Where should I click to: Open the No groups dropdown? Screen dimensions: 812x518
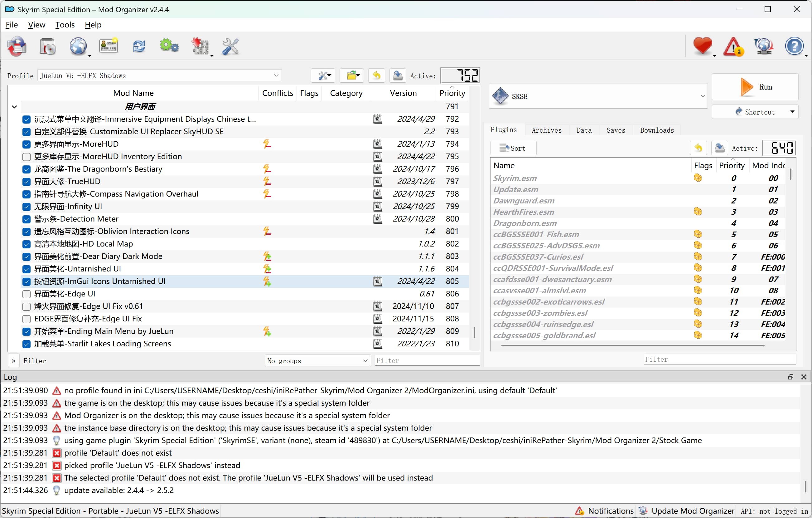pyautogui.click(x=318, y=361)
